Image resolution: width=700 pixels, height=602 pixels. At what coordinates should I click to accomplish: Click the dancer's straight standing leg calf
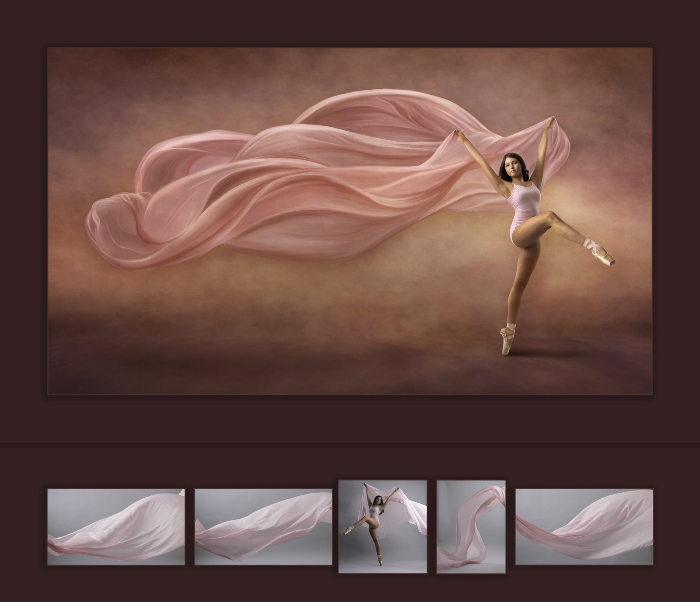pyautogui.click(x=511, y=306)
